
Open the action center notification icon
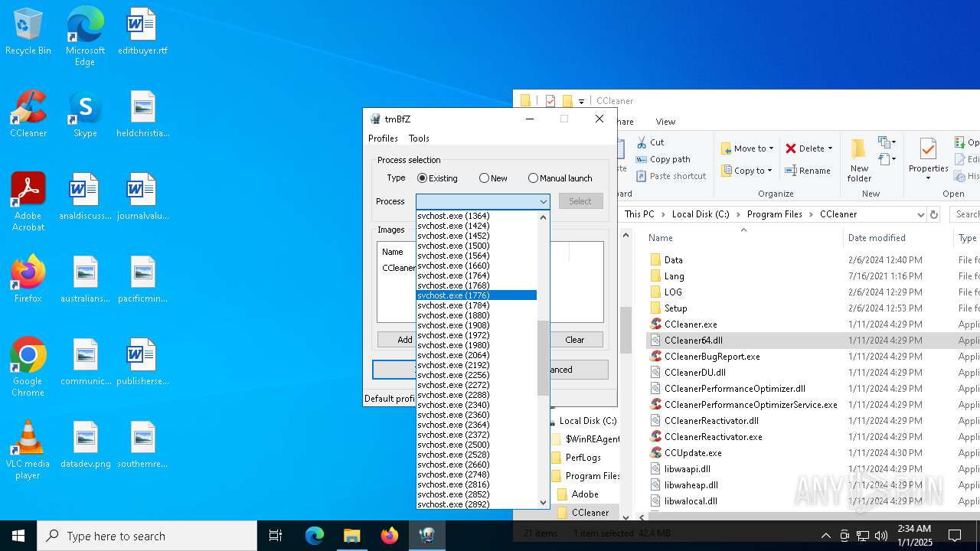[955, 536]
